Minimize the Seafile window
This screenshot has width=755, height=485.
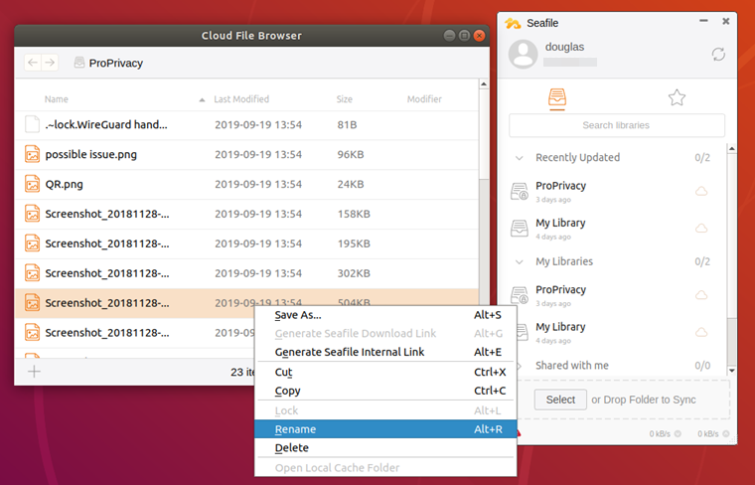[703, 21]
